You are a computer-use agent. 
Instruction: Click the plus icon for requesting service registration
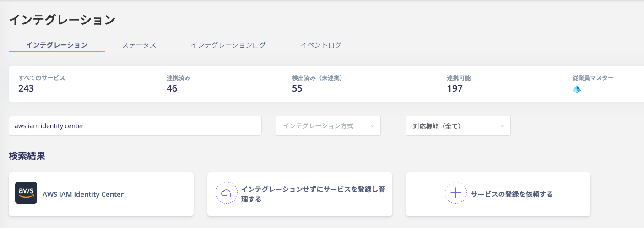click(456, 193)
